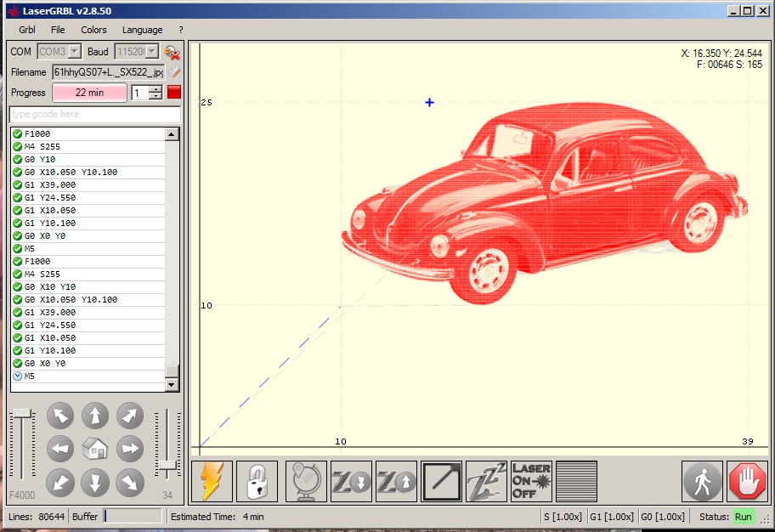Image resolution: width=775 pixels, height=532 pixels.
Task: Click the walking man resume button
Action: coord(702,482)
